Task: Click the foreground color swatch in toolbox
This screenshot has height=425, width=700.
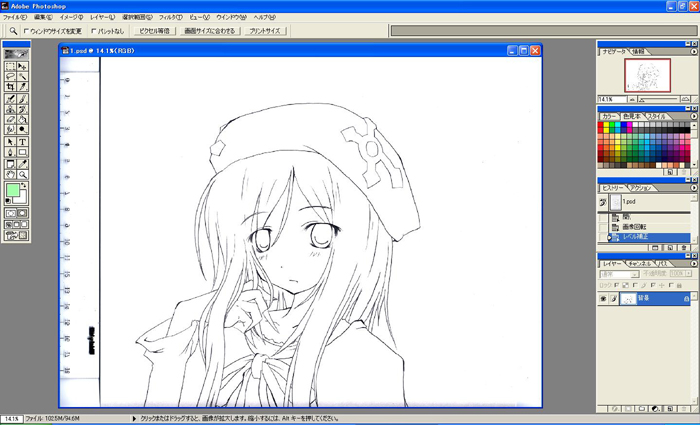Action: pyautogui.click(x=13, y=190)
